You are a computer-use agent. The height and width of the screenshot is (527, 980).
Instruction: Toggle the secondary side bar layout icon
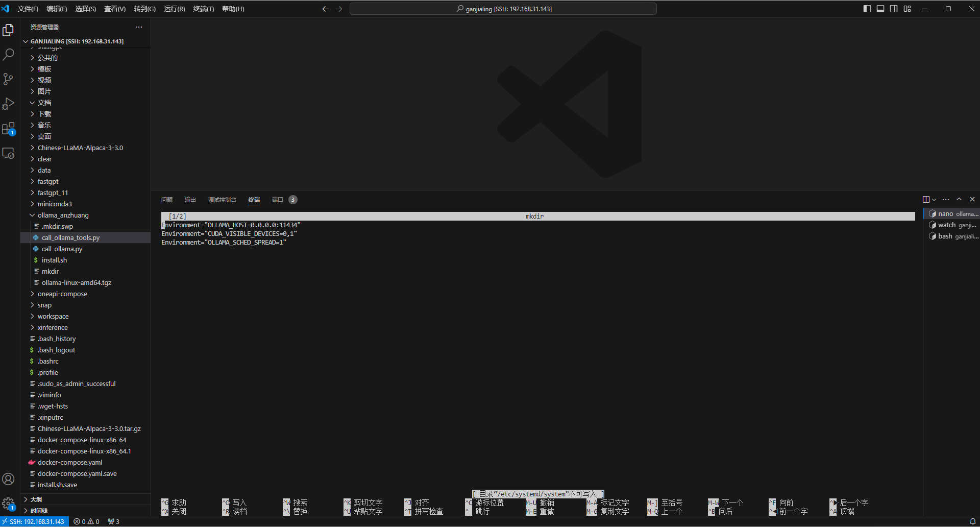tap(894, 9)
